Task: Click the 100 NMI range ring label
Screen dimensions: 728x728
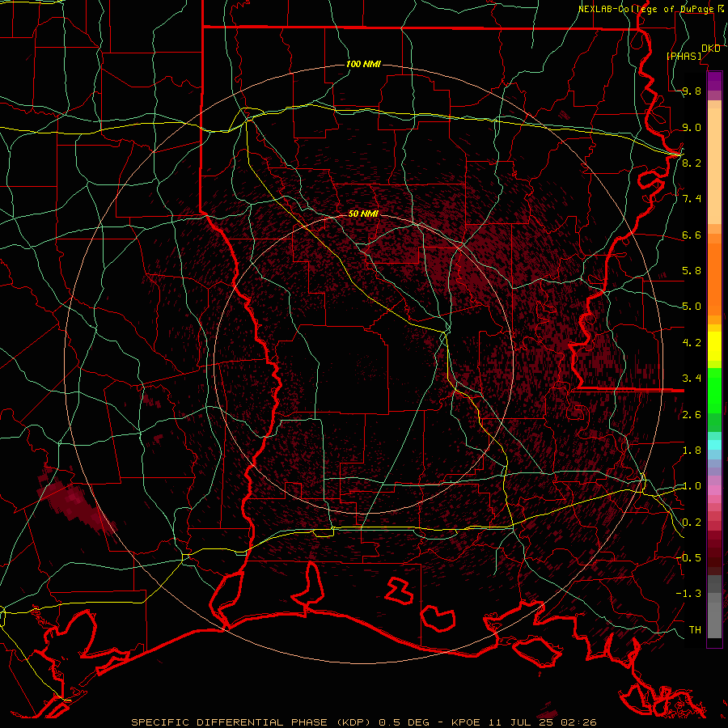Action: pos(363,64)
